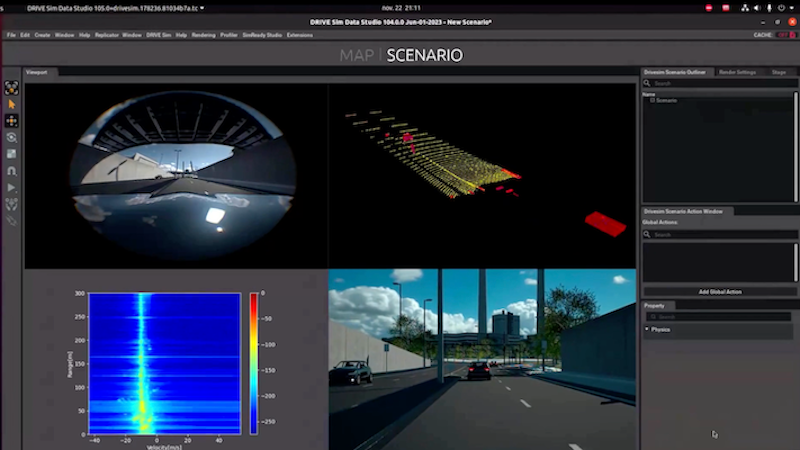
Task: Collapse the Physics property section
Action: pos(647,330)
